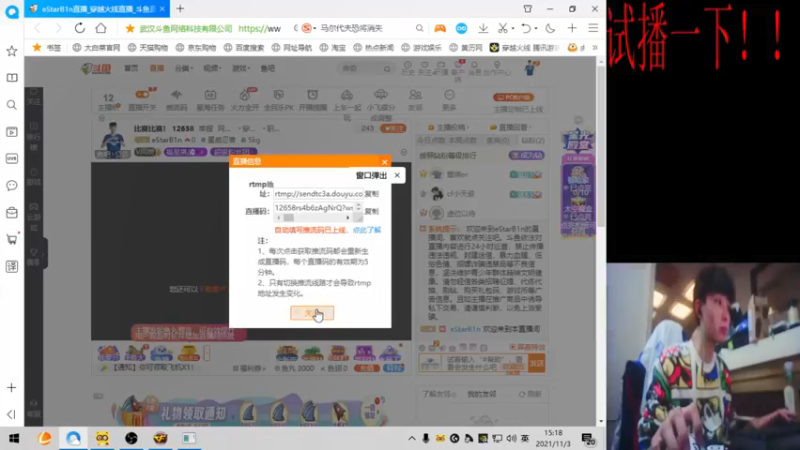
Task: Open the 鱼吧 tab in Douyu navigation
Action: click(x=268, y=68)
